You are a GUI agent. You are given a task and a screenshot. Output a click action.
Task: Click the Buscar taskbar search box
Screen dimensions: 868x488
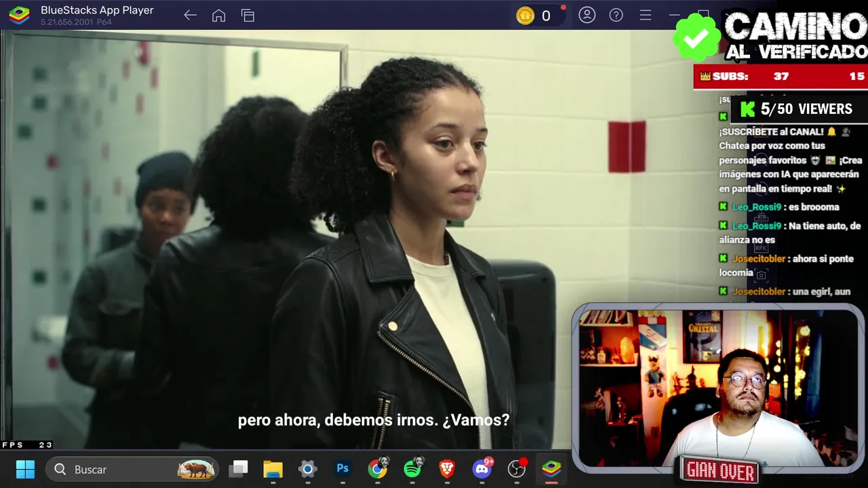click(x=132, y=469)
